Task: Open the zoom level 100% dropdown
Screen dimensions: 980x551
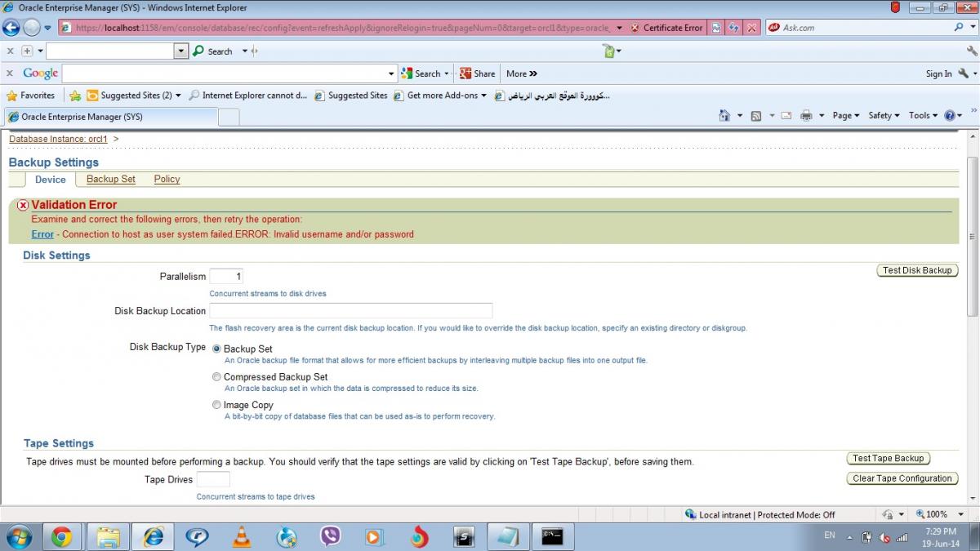Action: 936,514
